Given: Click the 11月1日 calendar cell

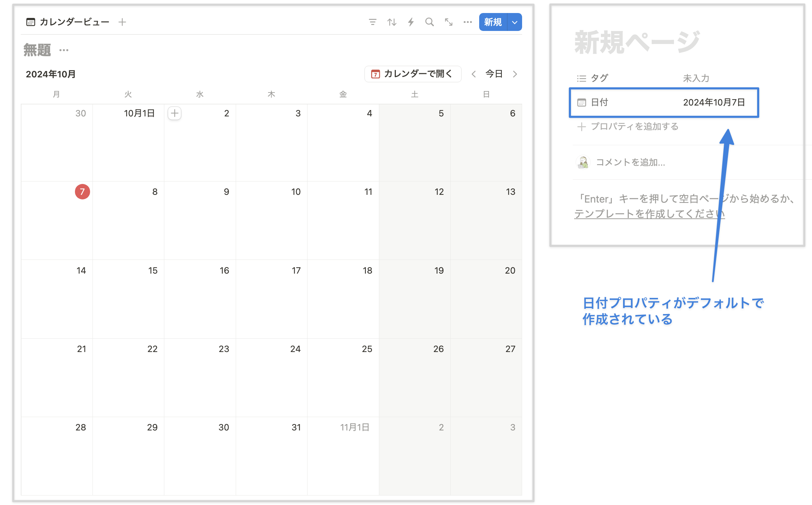Looking at the screenshot, I should (x=343, y=456).
